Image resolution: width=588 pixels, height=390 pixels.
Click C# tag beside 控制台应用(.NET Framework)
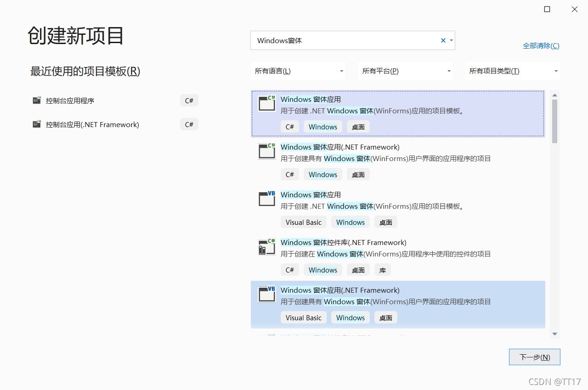(189, 124)
